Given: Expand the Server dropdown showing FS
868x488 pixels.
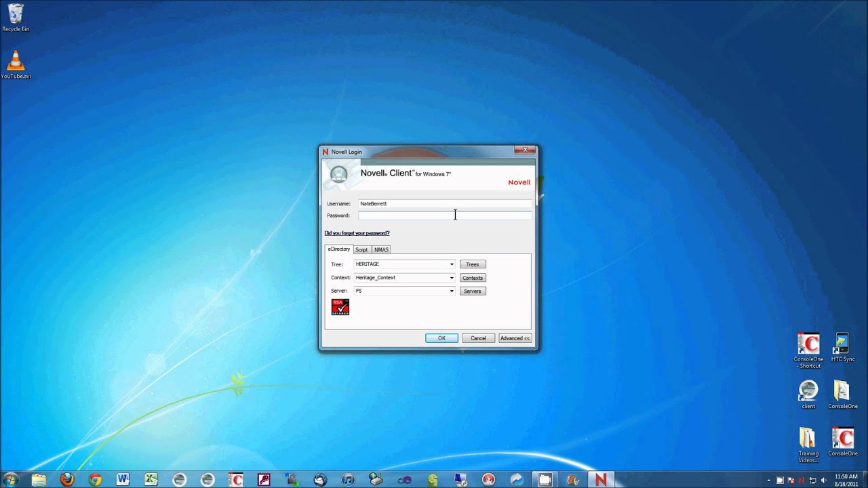Looking at the screenshot, I should (452, 291).
